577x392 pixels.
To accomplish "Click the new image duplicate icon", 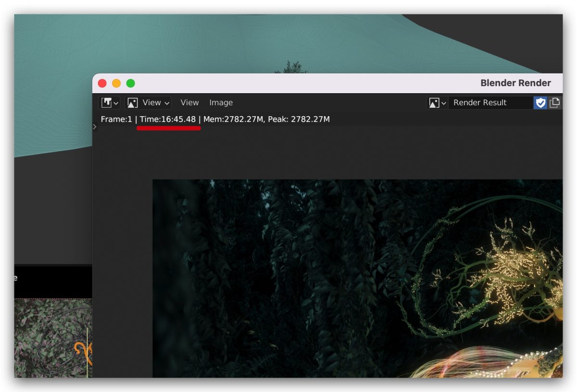I will click(x=555, y=103).
